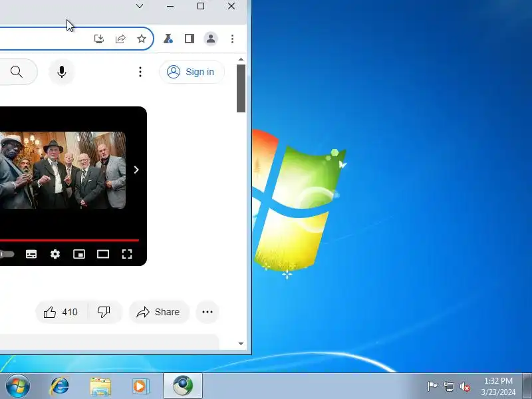Toggle the autoplay switch in the player
The width and height of the screenshot is (532, 399).
pos(7,254)
